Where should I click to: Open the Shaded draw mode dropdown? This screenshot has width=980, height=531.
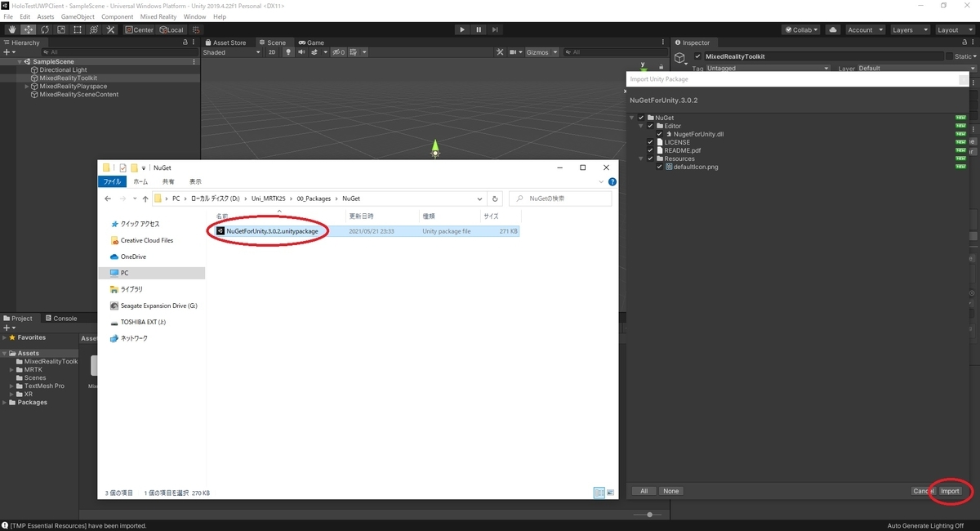232,52
